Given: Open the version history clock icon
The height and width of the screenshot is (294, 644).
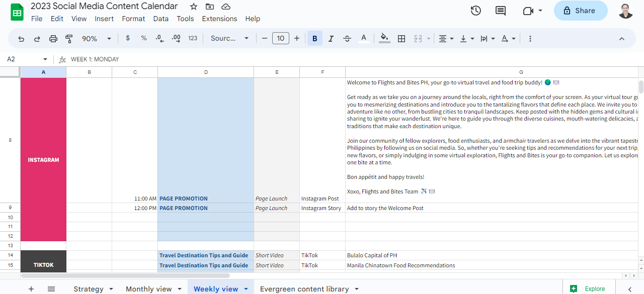Looking at the screenshot, I should 475,11.
